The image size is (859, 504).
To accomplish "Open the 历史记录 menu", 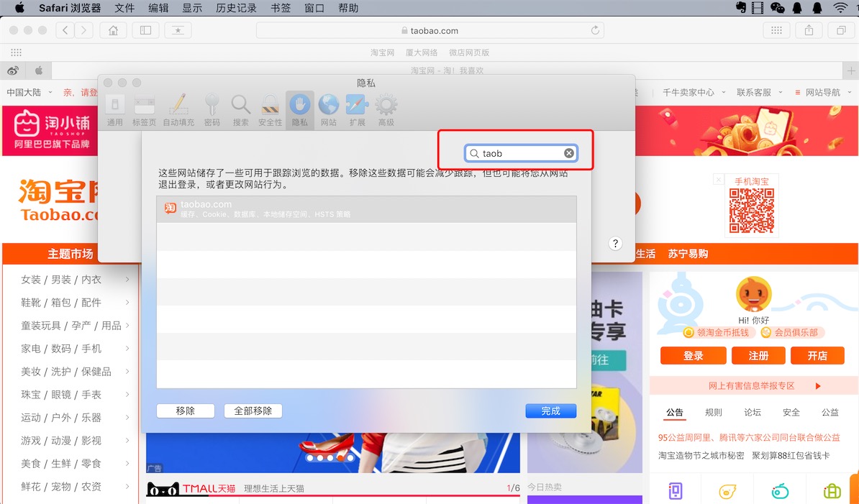I will [x=236, y=8].
